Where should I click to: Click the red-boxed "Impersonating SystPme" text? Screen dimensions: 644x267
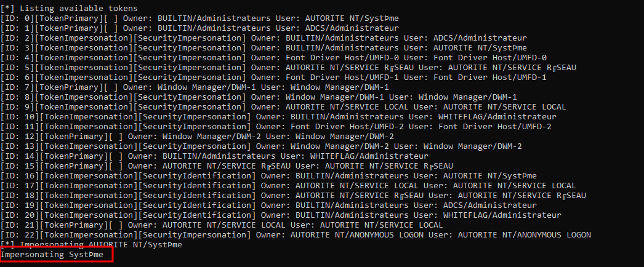[52, 254]
